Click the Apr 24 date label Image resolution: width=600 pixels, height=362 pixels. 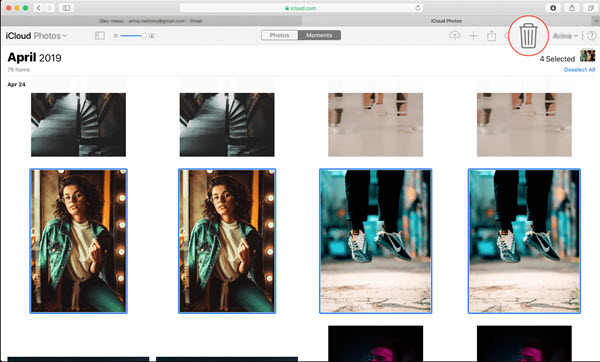coord(16,84)
